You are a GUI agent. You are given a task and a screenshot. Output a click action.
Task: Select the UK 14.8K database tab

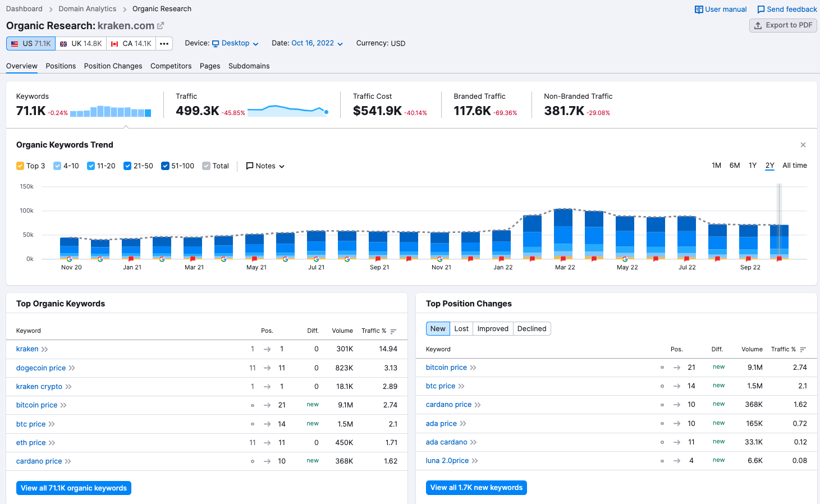coord(81,44)
